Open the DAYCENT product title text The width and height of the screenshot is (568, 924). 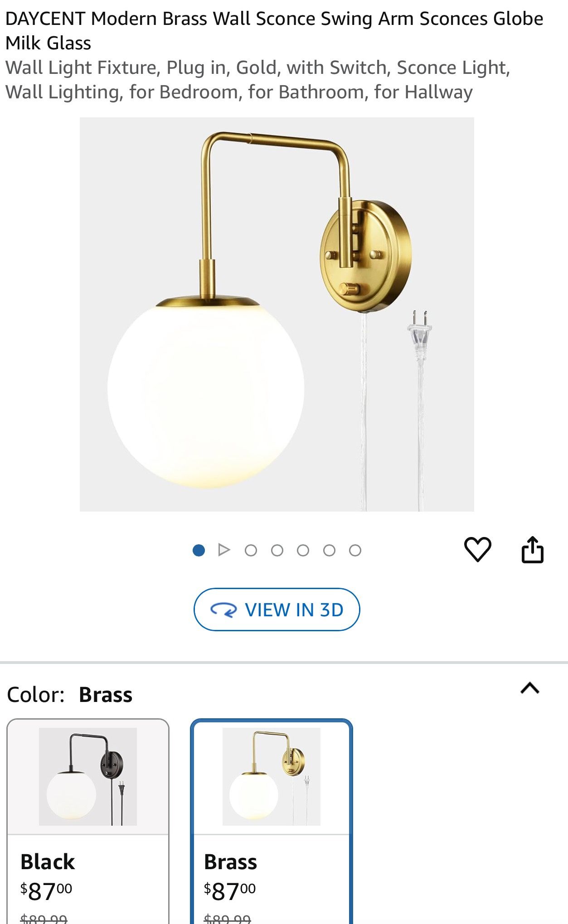(x=274, y=31)
